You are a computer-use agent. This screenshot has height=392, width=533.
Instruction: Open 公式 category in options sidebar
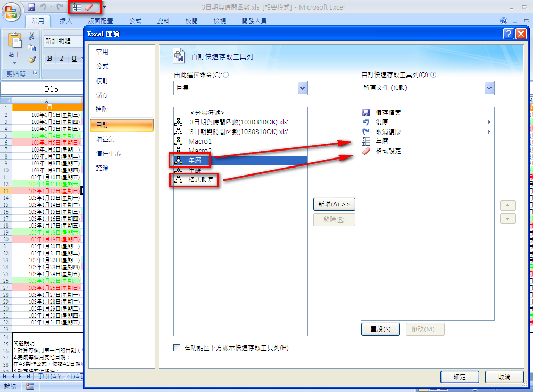122,66
